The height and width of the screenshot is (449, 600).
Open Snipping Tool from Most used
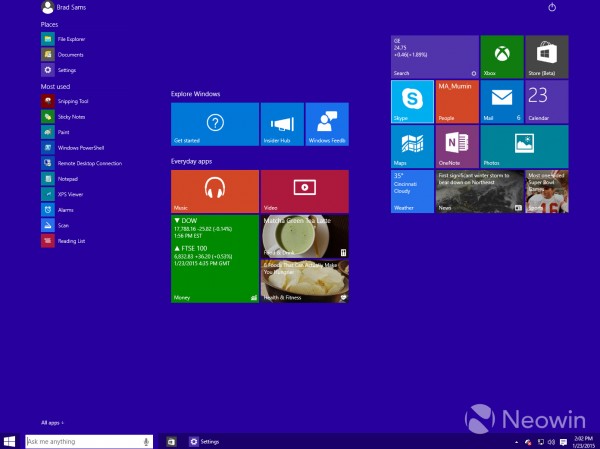tap(70, 101)
